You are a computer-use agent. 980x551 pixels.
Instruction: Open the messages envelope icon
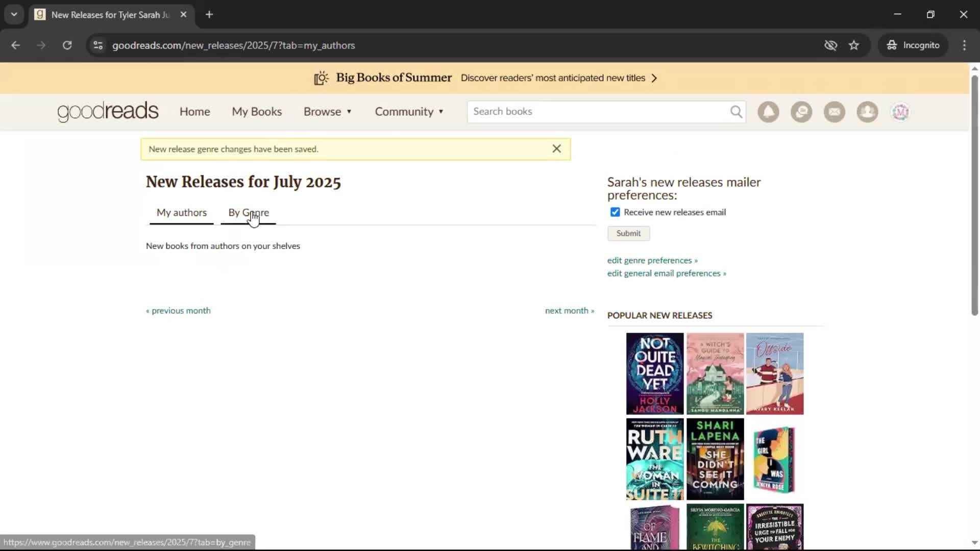[835, 112]
